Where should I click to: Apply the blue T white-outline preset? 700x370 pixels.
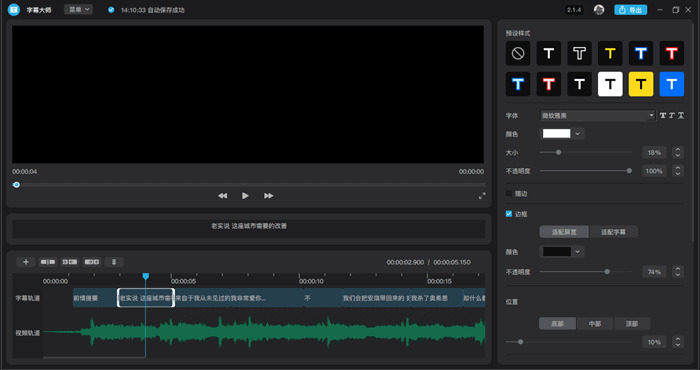pyautogui.click(x=641, y=53)
